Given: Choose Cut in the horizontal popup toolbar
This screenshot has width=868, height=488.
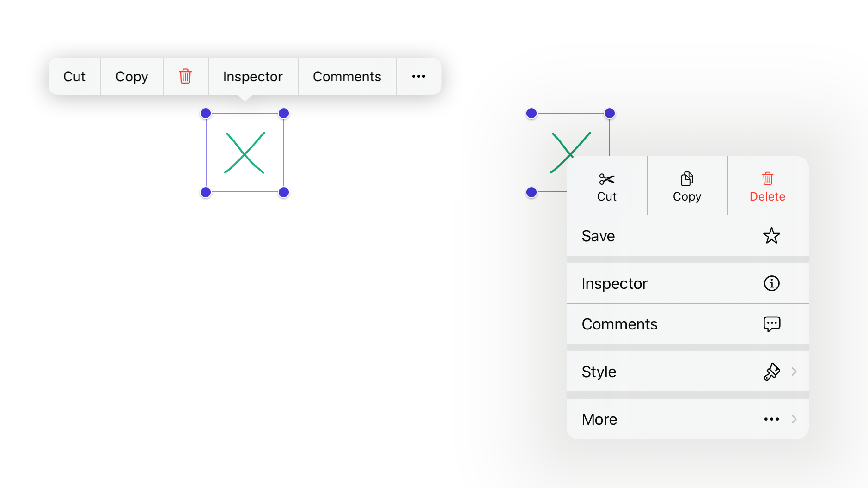Looking at the screenshot, I should (74, 76).
